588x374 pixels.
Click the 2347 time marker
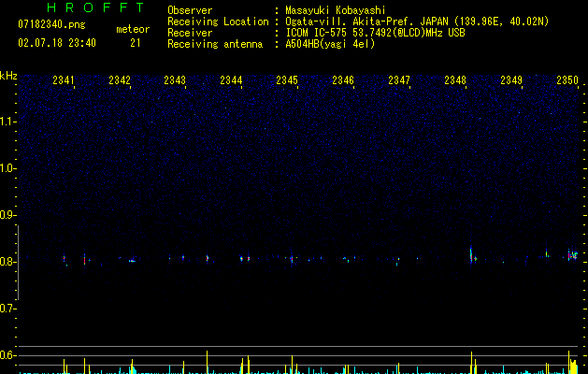click(x=399, y=80)
